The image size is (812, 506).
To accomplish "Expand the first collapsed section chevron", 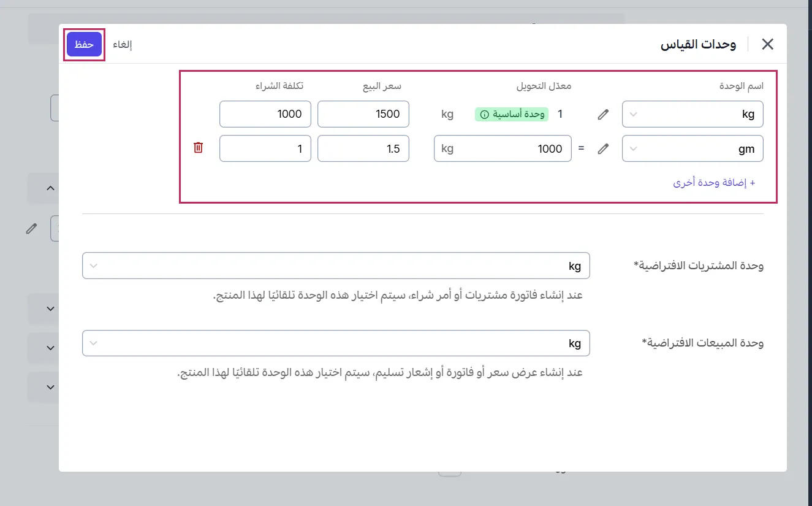I will [x=49, y=309].
